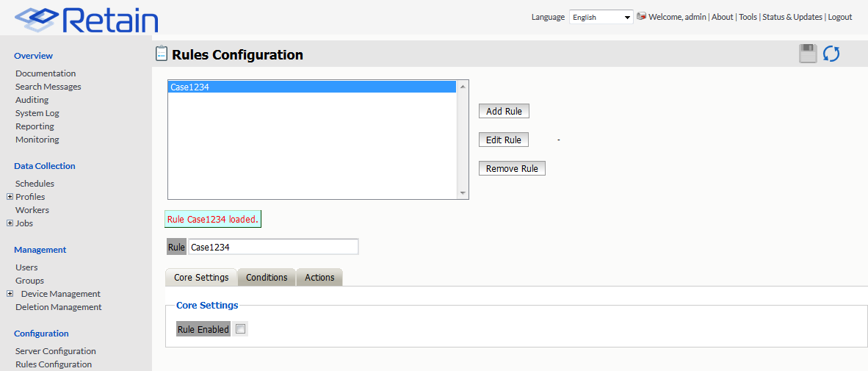This screenshot has width=868, height=371.
Task: Open the Actions tab
Action: tap(319, 278)
